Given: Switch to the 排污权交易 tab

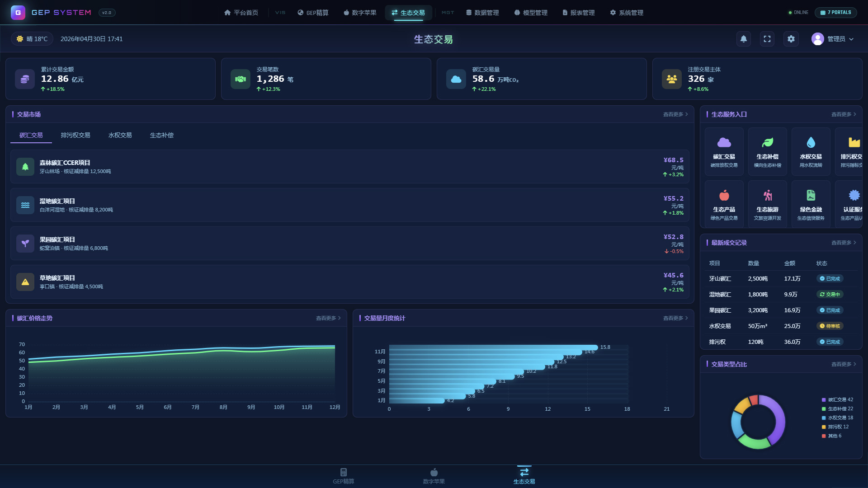Looking at the screenshot, I should coord(75,135).
